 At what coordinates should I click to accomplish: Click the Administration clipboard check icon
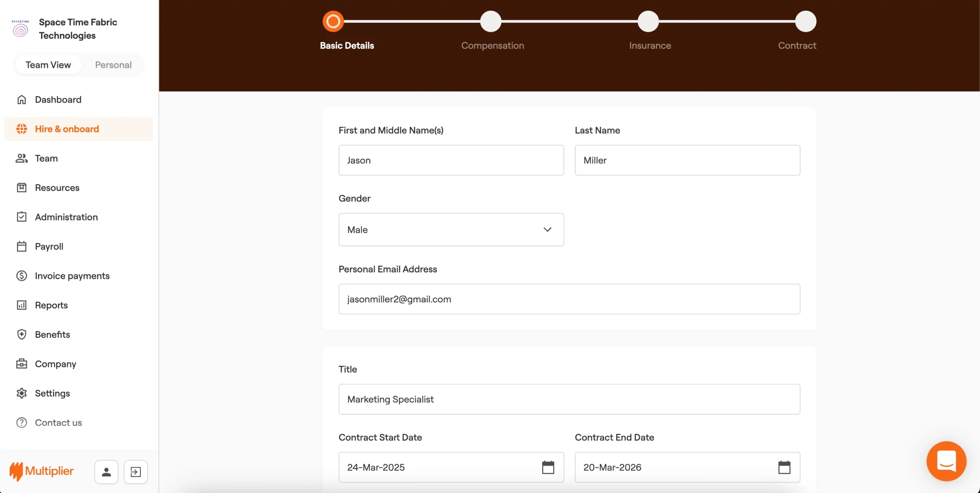point(22,217)
